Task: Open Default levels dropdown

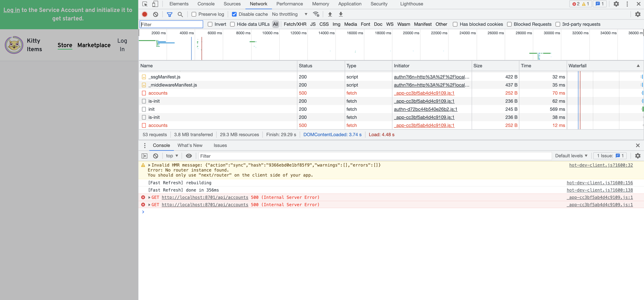Action: (x=571, y=156)
